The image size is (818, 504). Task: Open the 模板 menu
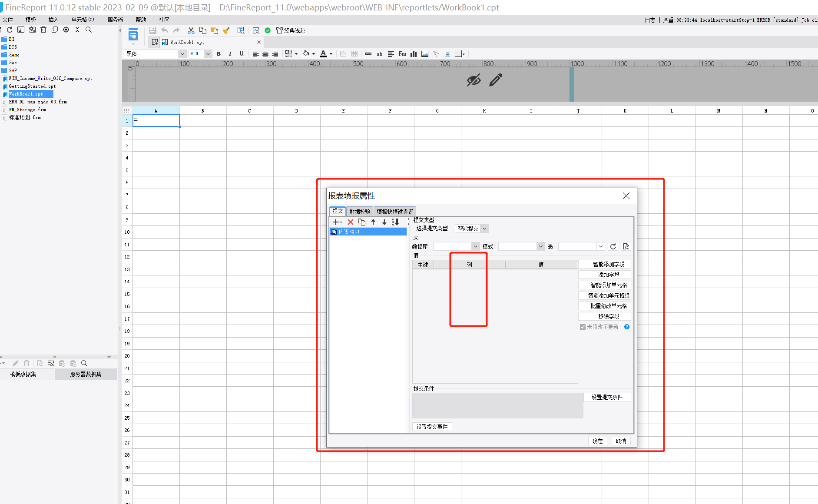point(30,20)
